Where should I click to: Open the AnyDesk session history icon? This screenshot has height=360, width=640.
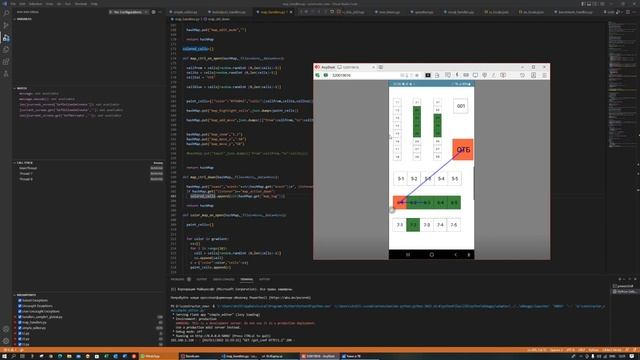(522, 75)
